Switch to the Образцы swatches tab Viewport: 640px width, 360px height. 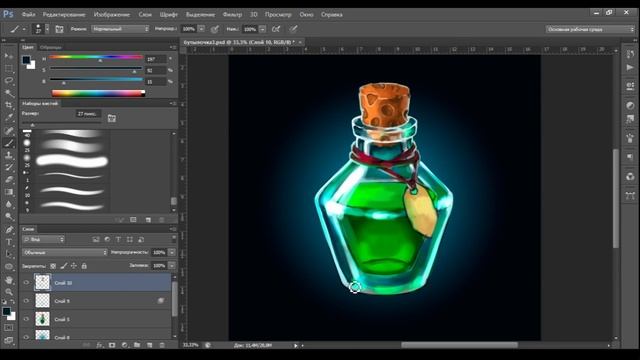point(51,47)
